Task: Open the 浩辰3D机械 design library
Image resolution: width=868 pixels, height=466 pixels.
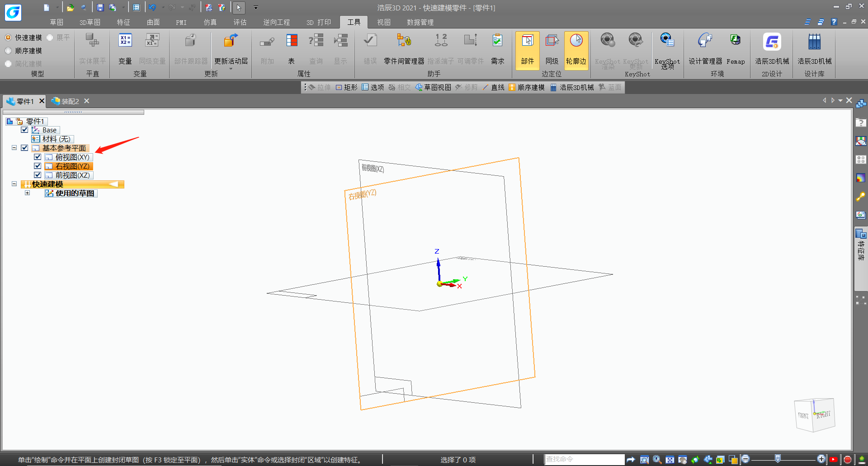Action: pos(814,49)
